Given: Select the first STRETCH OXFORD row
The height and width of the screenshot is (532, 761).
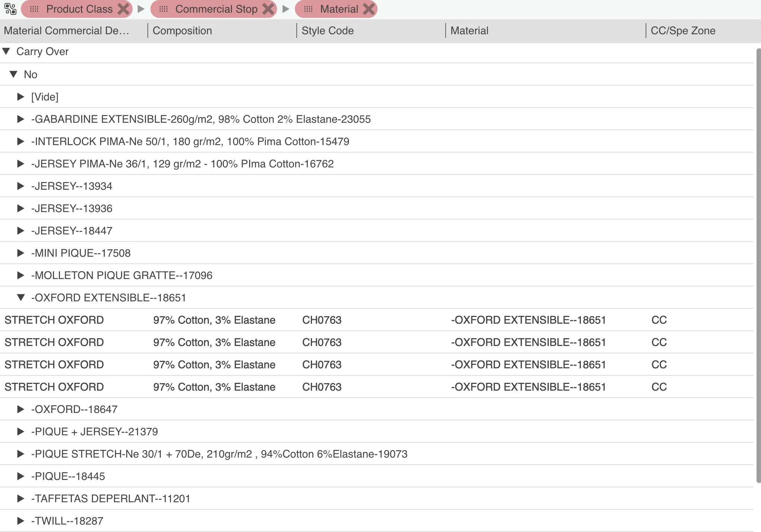Looking at the screenshot, I should click(54, 320).
